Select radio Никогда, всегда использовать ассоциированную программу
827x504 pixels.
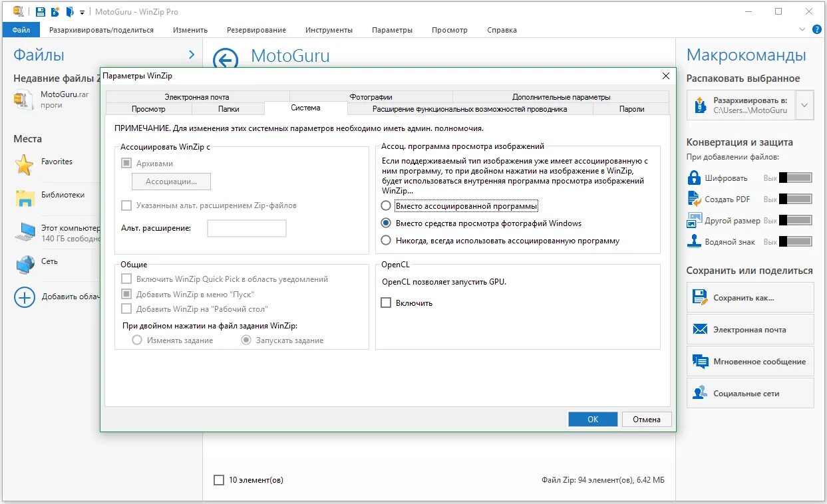pos(386,241)
